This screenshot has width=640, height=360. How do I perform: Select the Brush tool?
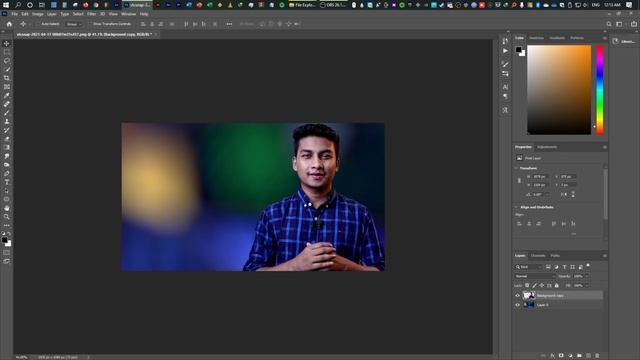[x=7, y=113]
